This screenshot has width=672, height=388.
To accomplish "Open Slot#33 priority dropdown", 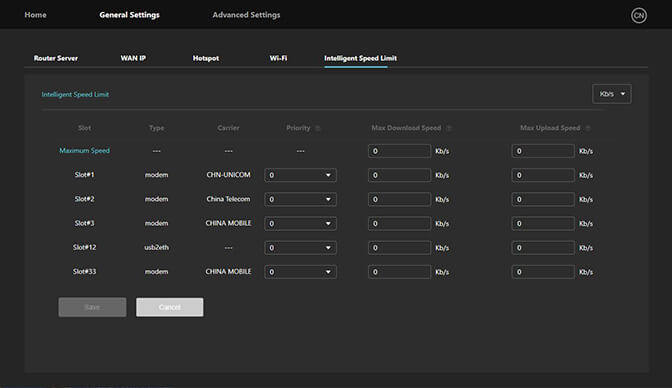I will tap(300, 272).
